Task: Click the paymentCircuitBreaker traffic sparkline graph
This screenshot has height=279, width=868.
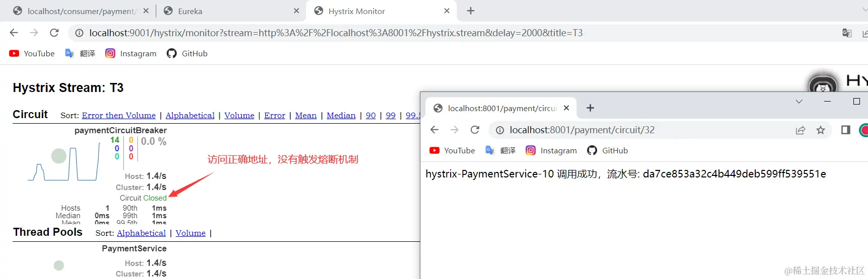Action: pos(63,162)
